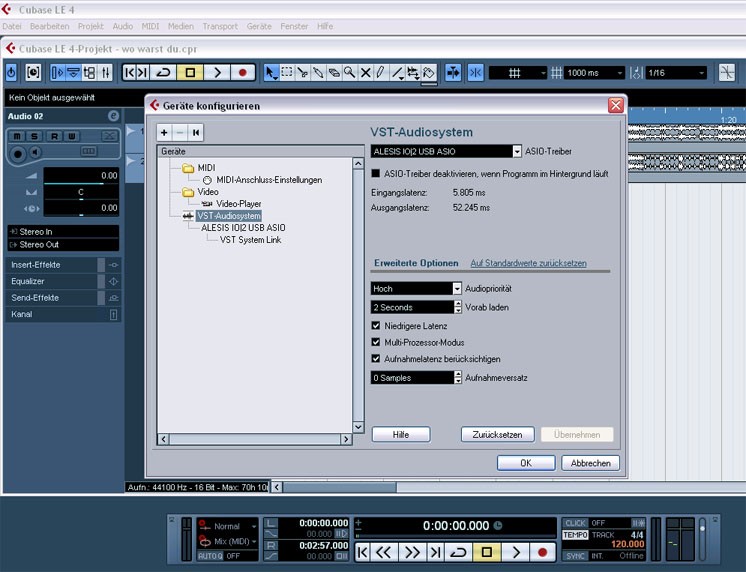Open the Datei menu
Viewport: 746px width, 572px height.
(12, 26)
